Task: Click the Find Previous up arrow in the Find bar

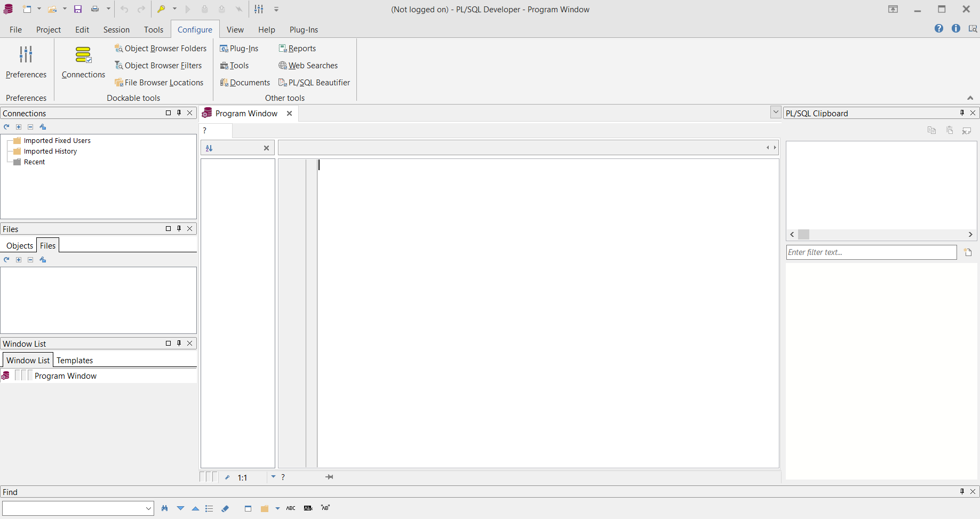Action: [195, 508]
